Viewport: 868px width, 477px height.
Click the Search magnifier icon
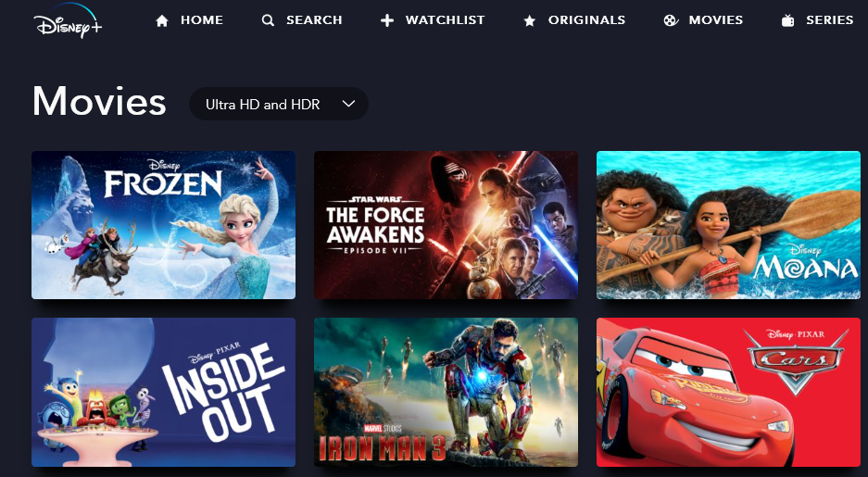click(268, 21)
